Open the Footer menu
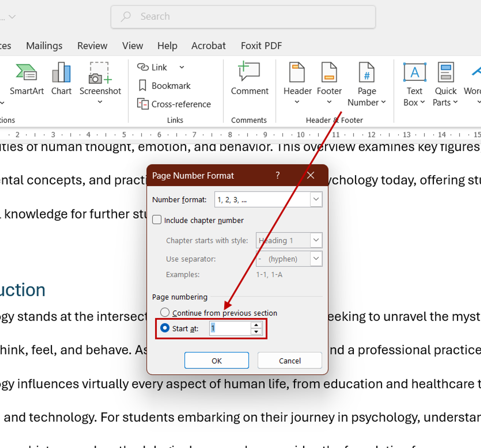This screenshot has height=448, width=481. 329,83
